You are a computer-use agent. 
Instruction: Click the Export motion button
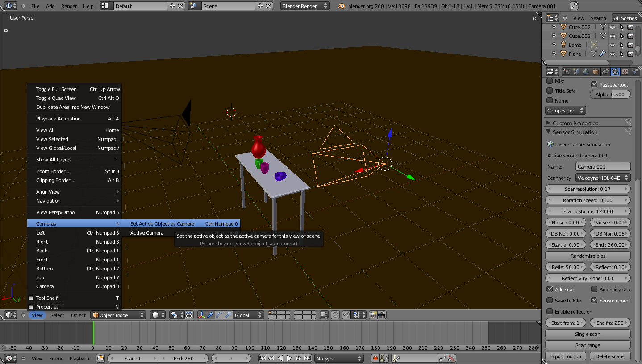point(565,356)
